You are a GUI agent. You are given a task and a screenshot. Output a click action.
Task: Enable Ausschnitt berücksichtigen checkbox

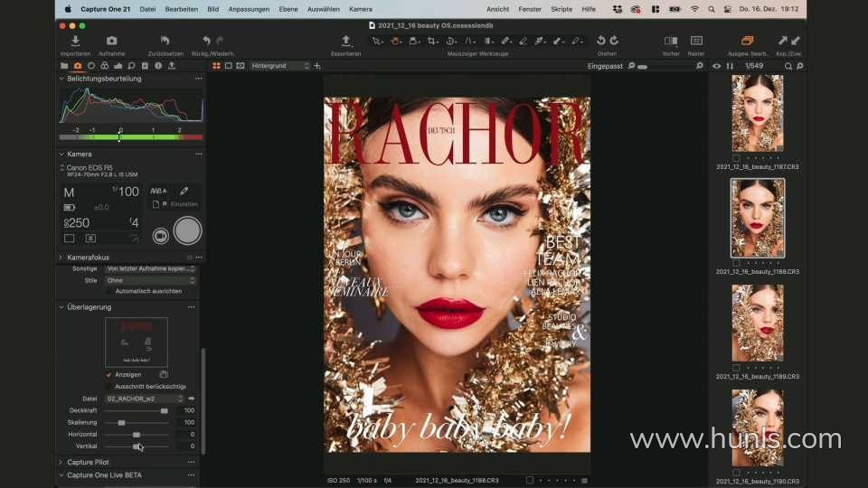click(x=109, y=386)
